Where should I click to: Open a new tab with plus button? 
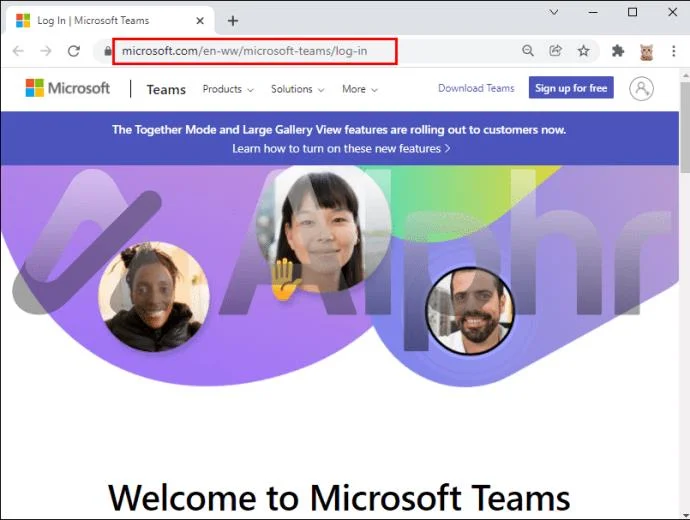pos(233,21)
